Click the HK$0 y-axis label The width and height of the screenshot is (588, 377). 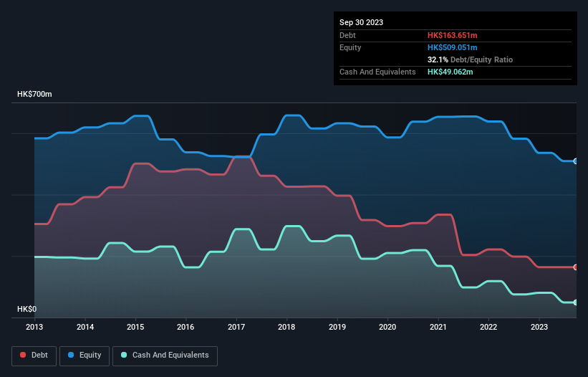point(27,309)
